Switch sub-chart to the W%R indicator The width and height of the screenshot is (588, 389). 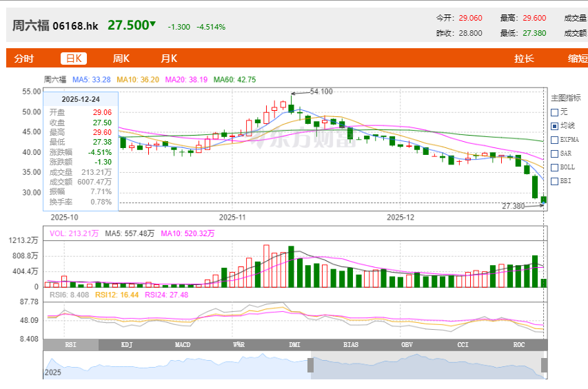click(x=239, y=344)
